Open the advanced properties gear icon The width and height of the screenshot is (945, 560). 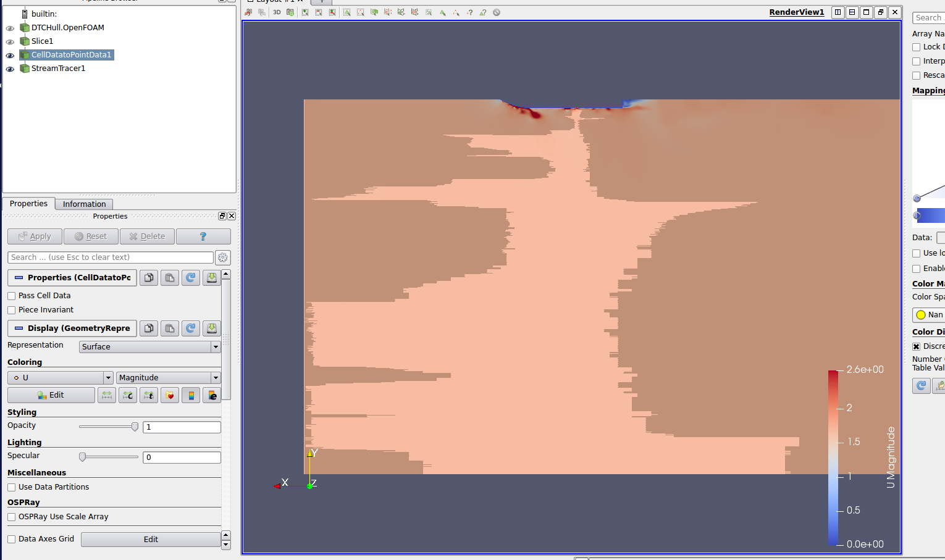point(223,257)
